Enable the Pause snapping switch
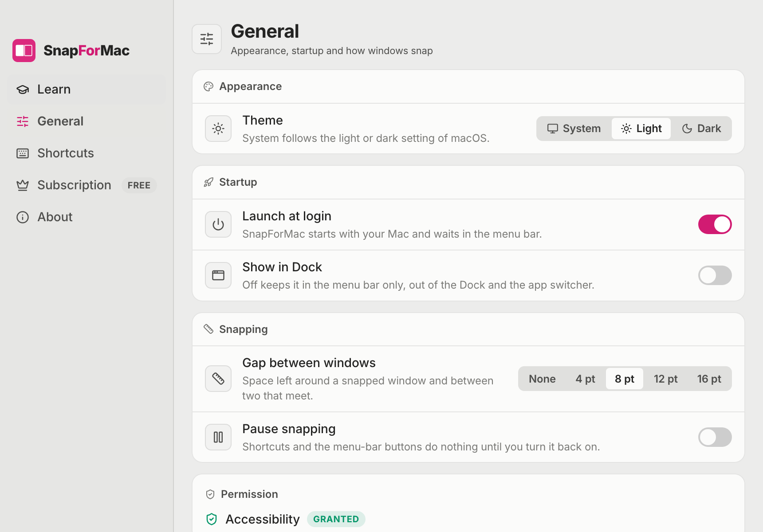 pos(715,437)
